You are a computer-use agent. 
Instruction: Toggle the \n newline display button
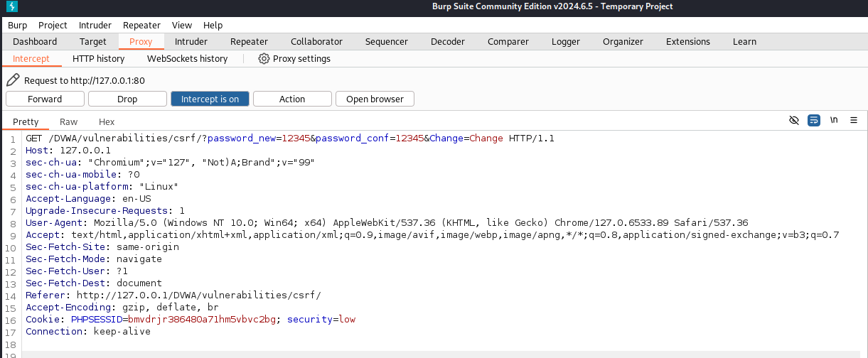click(x=834, y=120)
